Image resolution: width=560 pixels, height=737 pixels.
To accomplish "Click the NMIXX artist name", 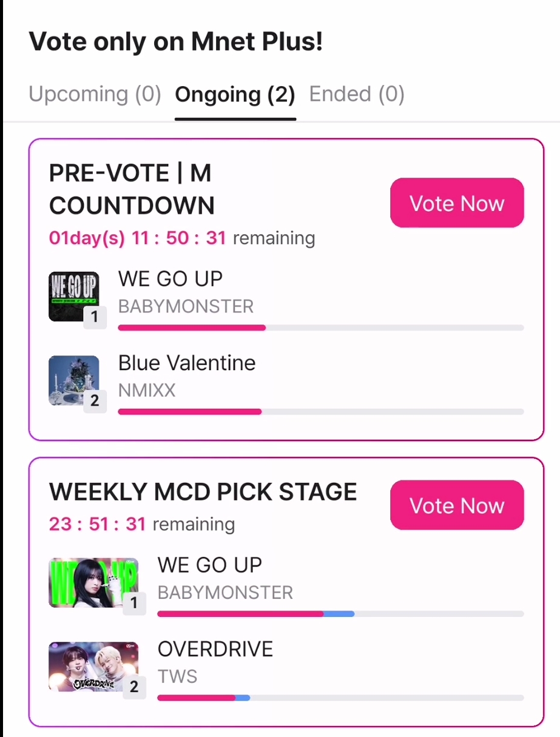I will pos(147,390).
